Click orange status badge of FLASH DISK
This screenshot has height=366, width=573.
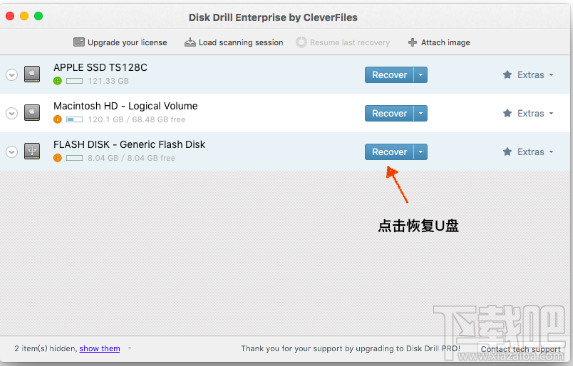(x=57, y=158)
